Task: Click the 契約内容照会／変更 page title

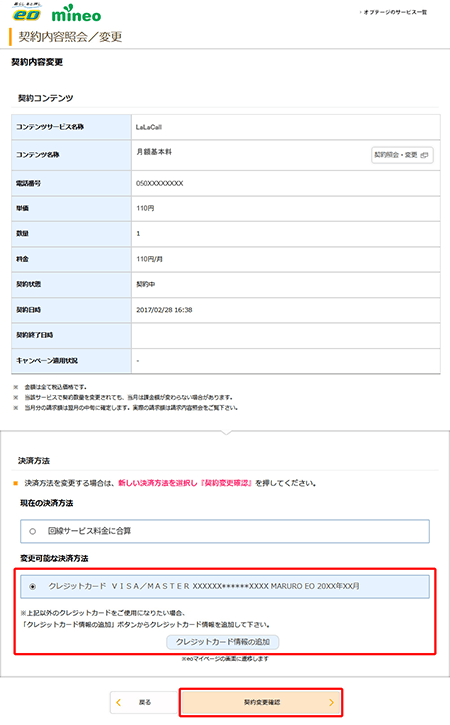Action: pos(70,37)
